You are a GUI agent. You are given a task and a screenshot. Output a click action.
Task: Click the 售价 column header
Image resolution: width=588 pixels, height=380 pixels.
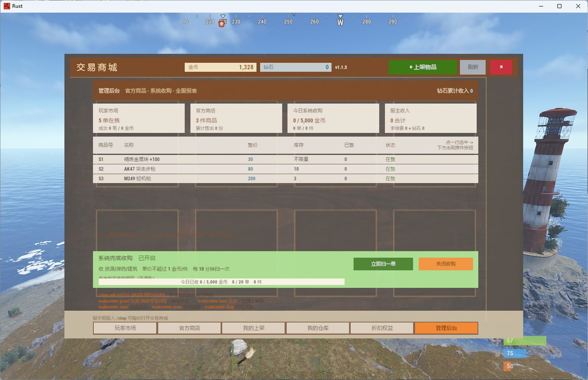253,145
